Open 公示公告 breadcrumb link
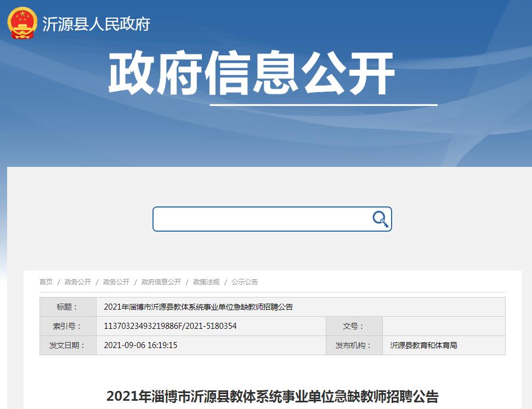532x409 pixels. pyautogui.click(x=245, y=282)
